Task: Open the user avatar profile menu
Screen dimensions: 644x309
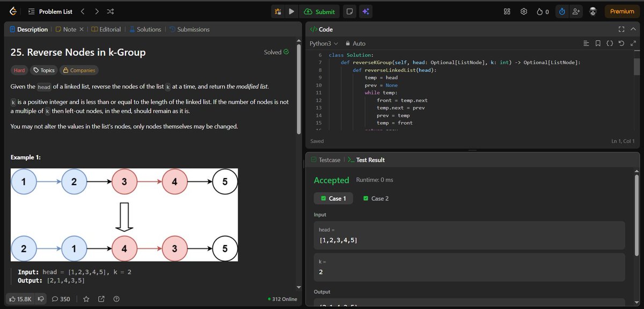Action: (592, 11)
